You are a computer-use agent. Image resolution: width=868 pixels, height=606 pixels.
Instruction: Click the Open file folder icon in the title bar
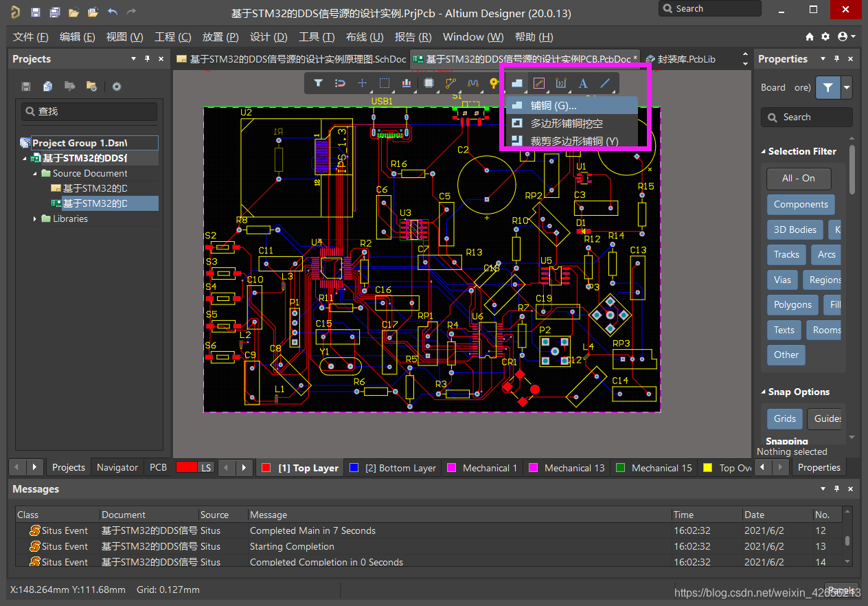[x=73, y=12]
